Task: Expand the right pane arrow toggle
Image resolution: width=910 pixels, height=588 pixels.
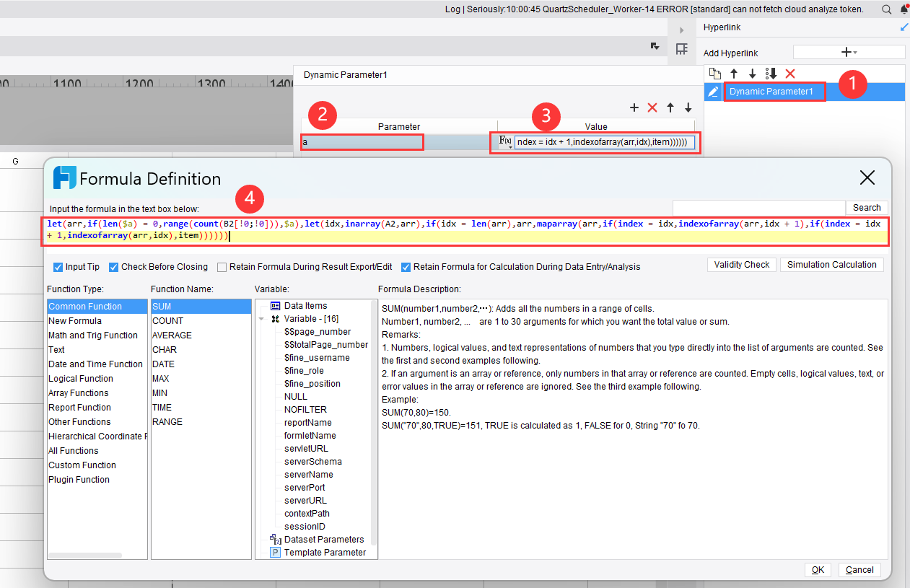Action: tap(682, 30)
